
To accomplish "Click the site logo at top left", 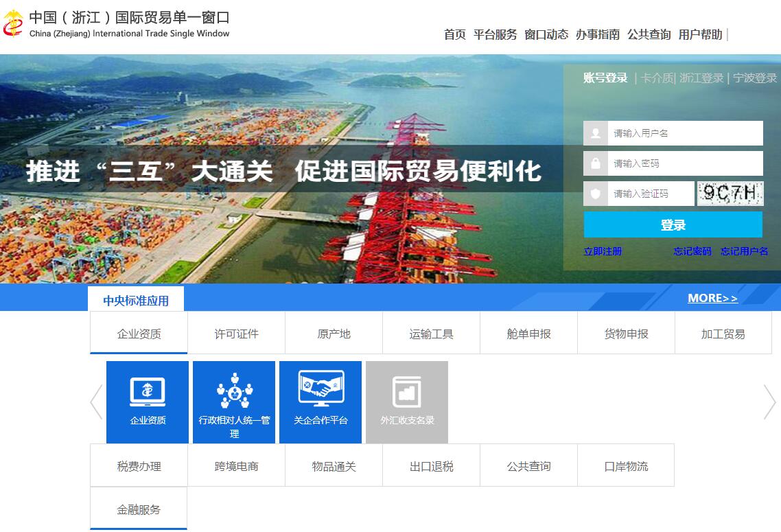I will pyautogui.click(x=13, y=24).
